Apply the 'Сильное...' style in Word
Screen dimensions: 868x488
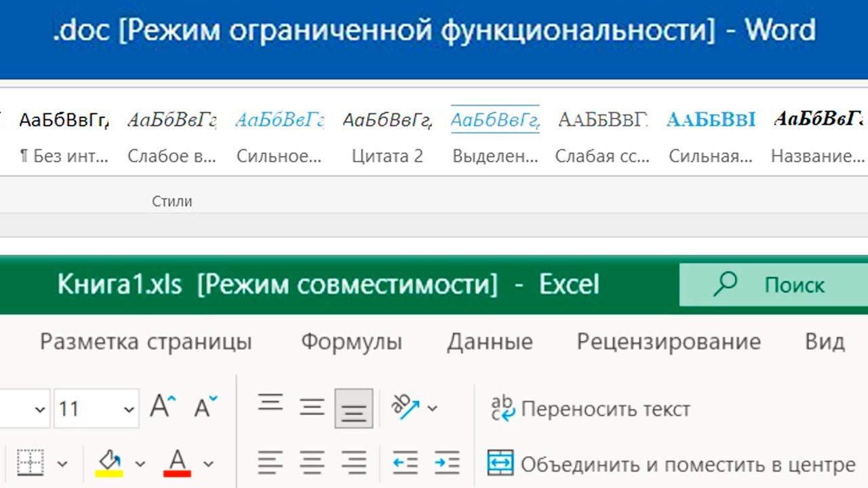279,138
